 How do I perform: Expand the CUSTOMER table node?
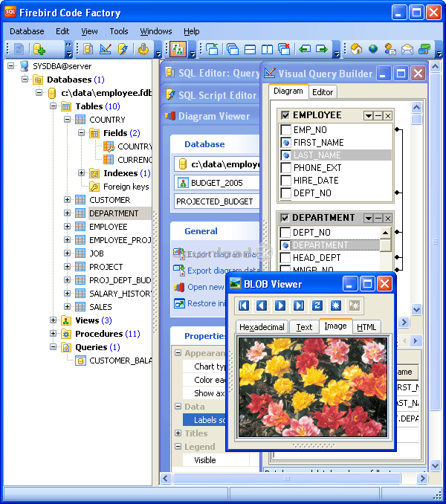point(68,200)
